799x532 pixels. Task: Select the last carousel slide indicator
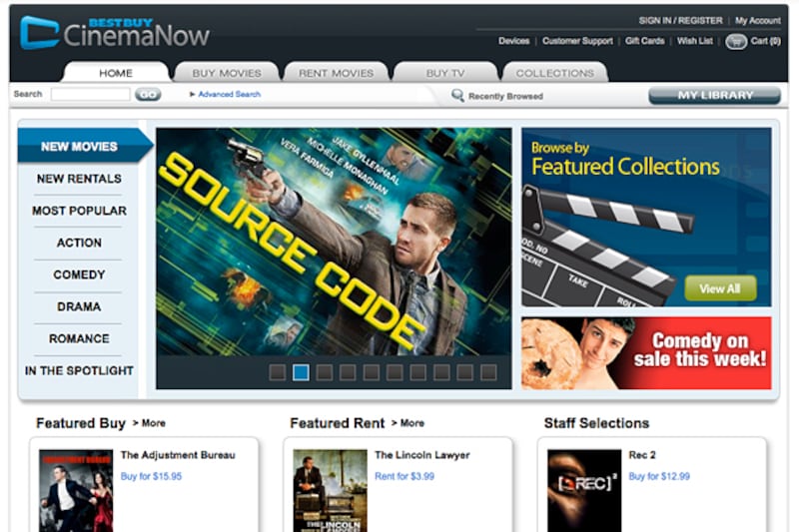[488, 372]
